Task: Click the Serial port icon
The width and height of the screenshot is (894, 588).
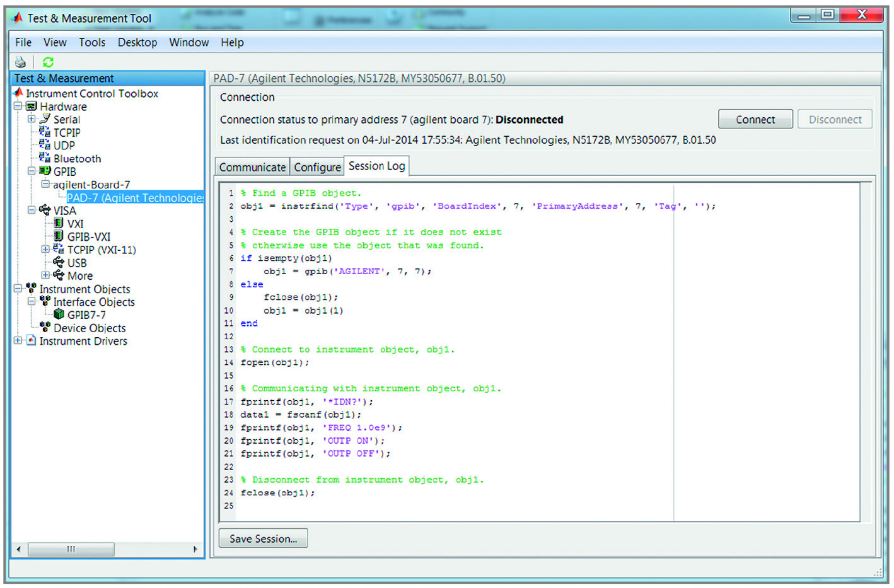Action: (x=45, y=118)
